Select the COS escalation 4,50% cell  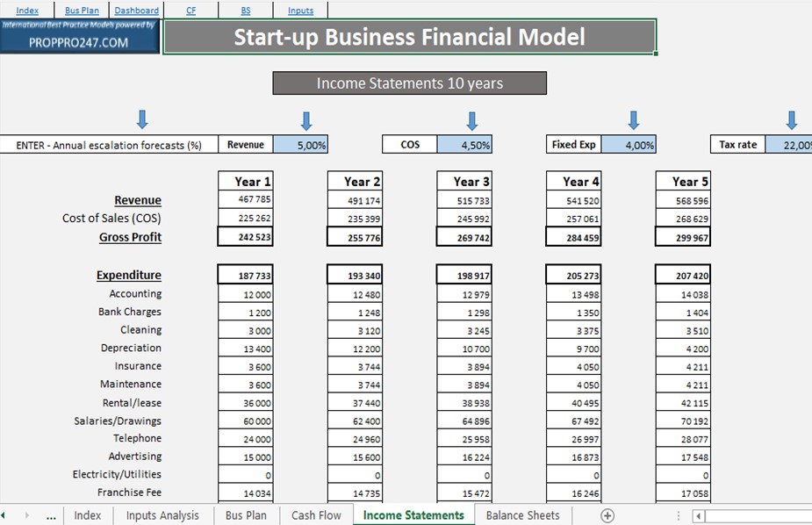(x=464, y=145)
